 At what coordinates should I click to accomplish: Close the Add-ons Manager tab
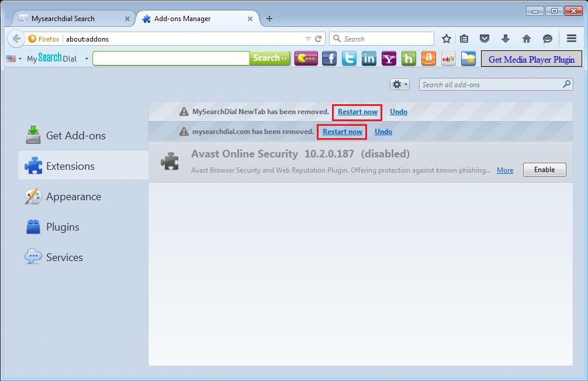click(x=250, y=18)
